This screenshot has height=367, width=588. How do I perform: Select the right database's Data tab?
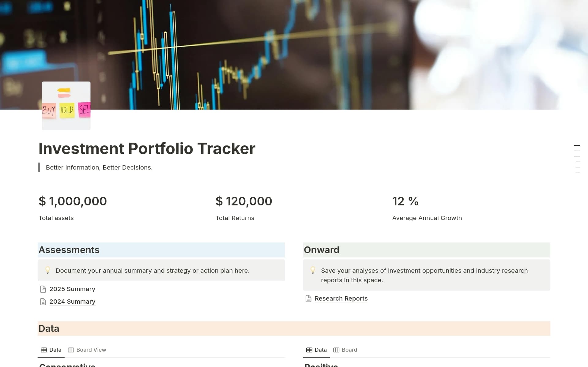pyautogui.click(x=320, y=350)
